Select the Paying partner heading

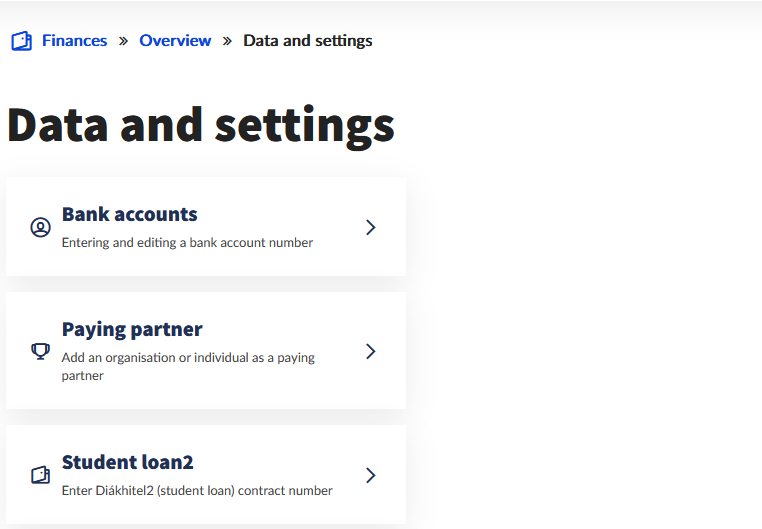click(x=132, y=329)
